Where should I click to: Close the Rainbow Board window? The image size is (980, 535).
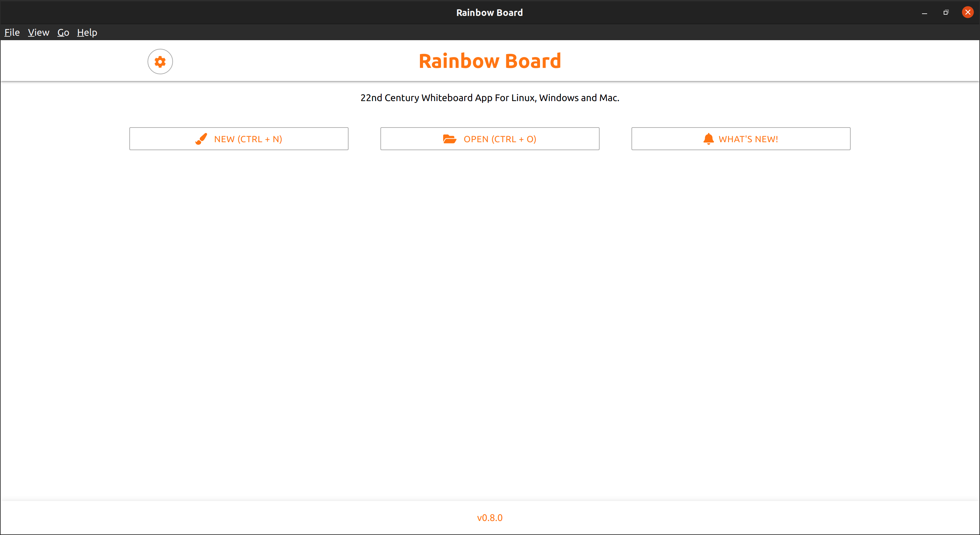[968, 12]
